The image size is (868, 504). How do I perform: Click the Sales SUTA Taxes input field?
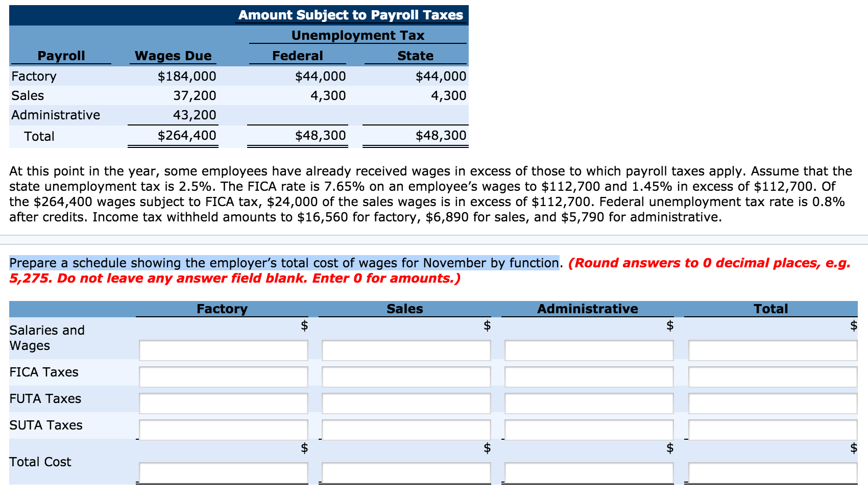click(406, 430)
